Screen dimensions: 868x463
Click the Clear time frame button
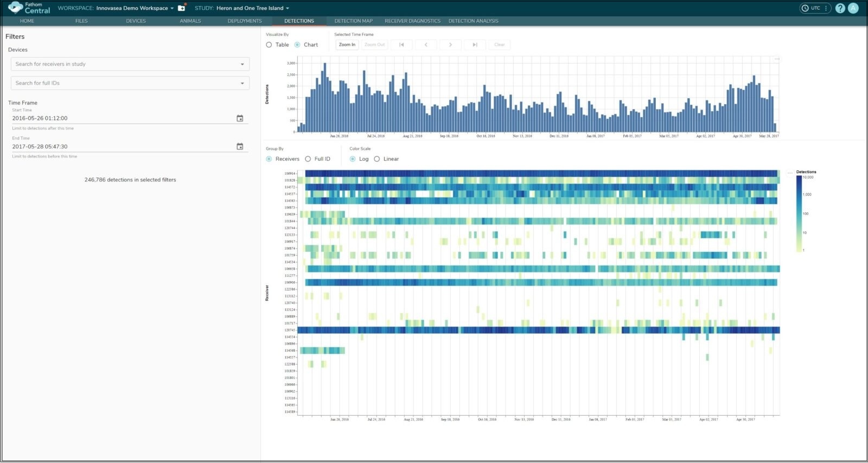[x=499, y=45]
